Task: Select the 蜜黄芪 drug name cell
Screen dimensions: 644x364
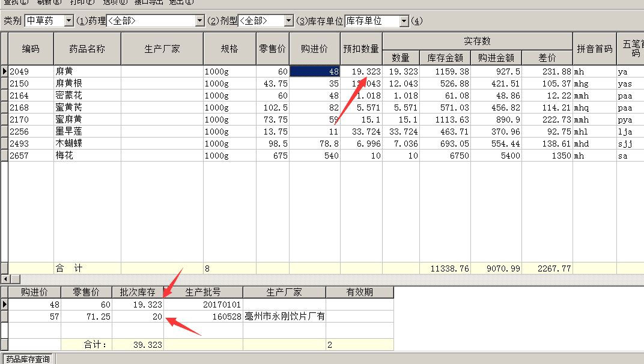Action: pyautogui.click(x=87, y=108)
